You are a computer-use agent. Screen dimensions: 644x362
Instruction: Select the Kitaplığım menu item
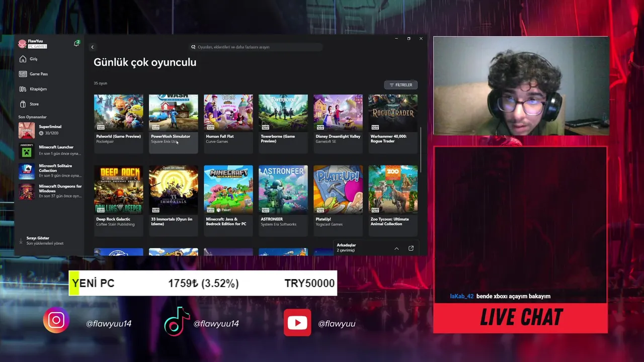tap(38, 89)
